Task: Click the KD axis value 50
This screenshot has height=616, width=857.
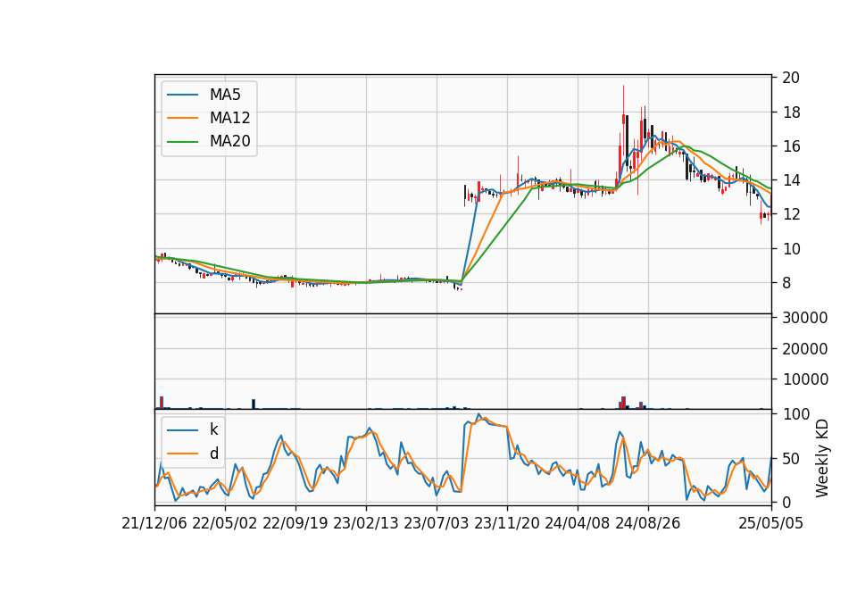Action: [x=791, y=459]
